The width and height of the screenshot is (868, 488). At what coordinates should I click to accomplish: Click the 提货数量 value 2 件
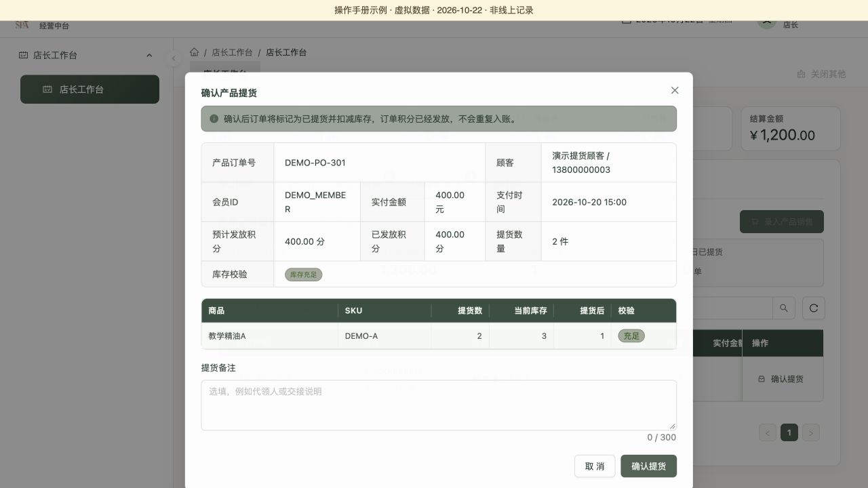pos(560,241)
